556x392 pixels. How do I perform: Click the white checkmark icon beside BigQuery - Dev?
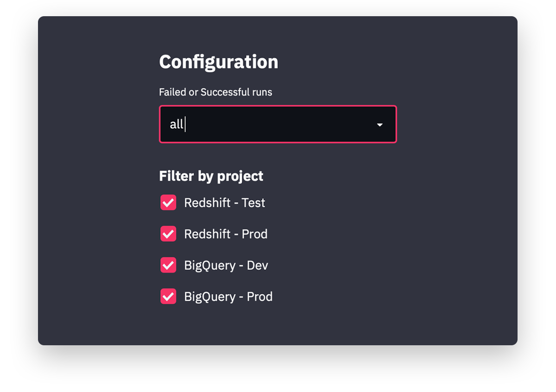pyautogui.click(x=168, y=265)
